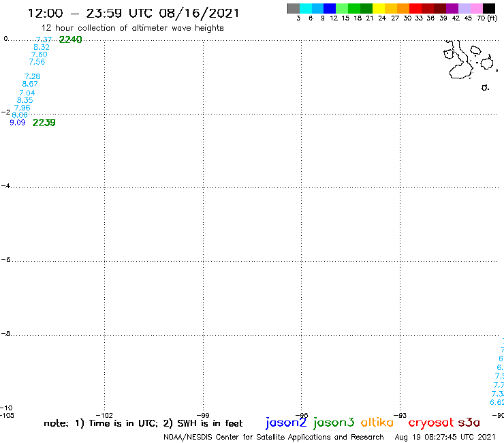Click the green pass label 2239

[44, 123]
